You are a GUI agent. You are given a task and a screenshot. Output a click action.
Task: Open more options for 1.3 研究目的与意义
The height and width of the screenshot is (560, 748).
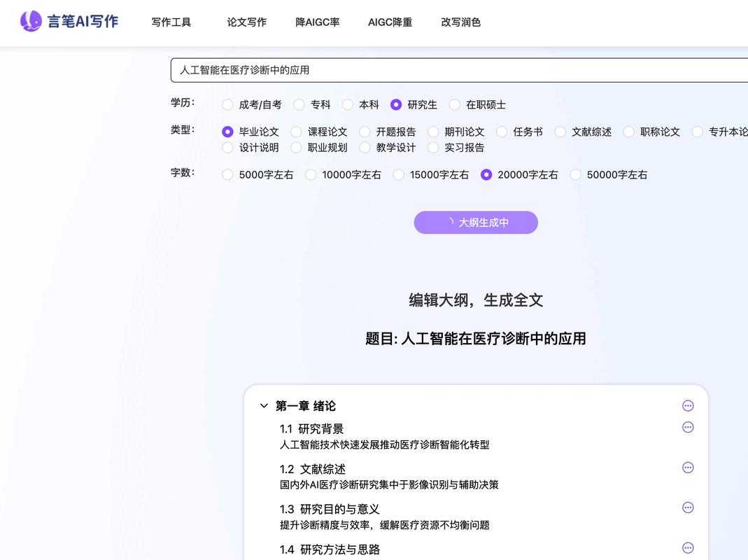687,508
